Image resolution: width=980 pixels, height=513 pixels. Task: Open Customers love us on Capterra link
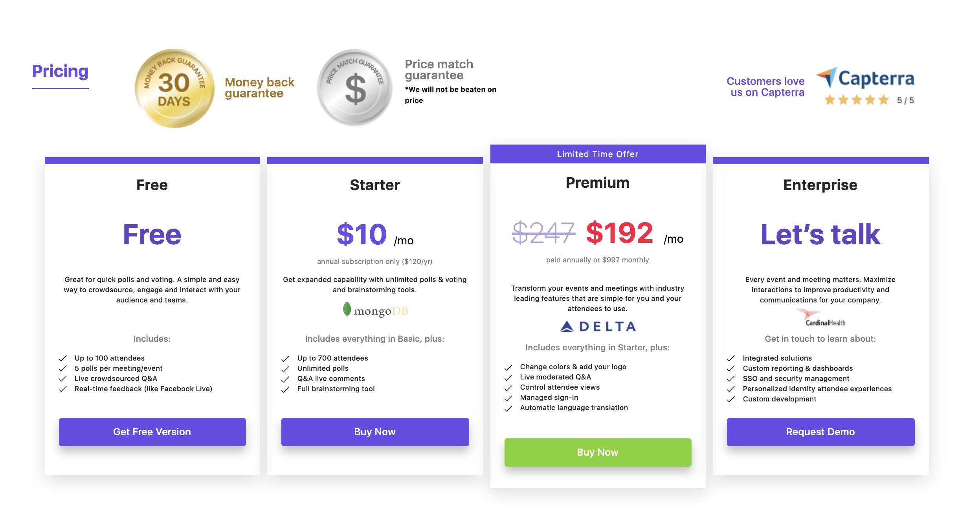(765, 86)
